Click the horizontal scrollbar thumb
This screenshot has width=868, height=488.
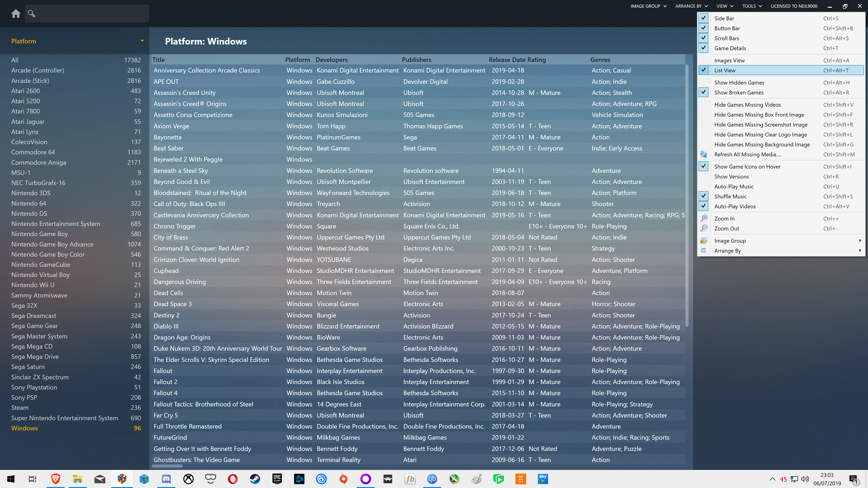coord(167,466)
